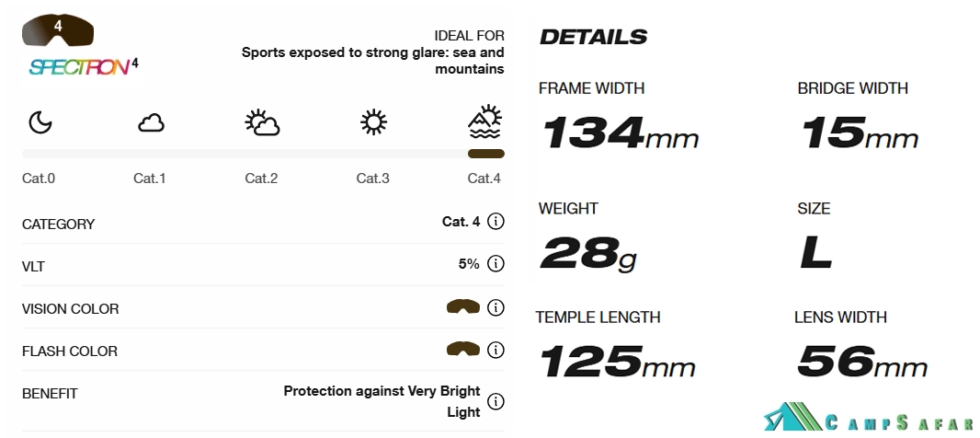The height and width of the screenshot is (438, 980).
Task: Click the VLT info icon
Action: pos(496,264)
